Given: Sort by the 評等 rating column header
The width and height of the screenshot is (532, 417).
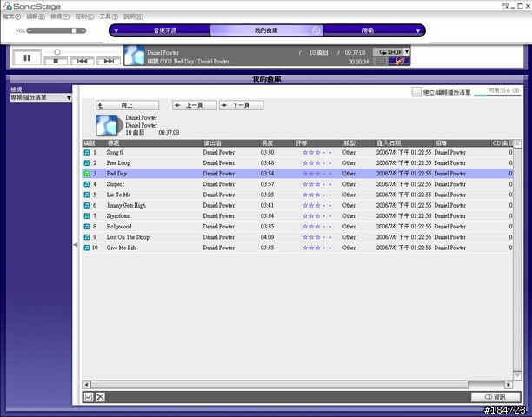Looking at the screenshot, I should [317, 143].
